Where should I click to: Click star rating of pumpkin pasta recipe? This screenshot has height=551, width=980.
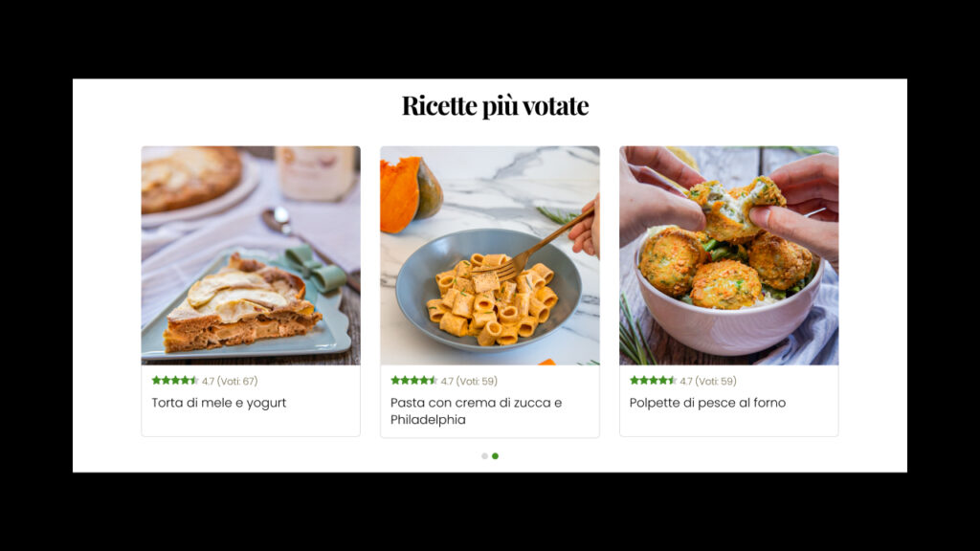pyautogui.click(x=413, y=381)
